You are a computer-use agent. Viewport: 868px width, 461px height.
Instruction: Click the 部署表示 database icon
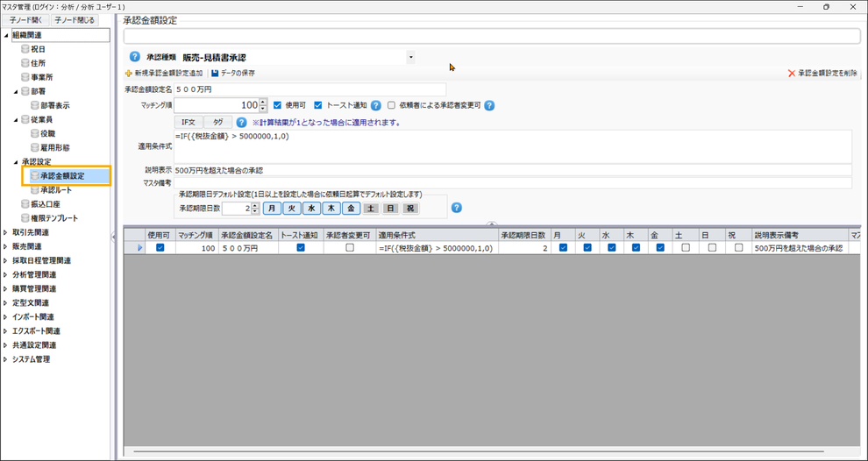[x=35, y=106]
